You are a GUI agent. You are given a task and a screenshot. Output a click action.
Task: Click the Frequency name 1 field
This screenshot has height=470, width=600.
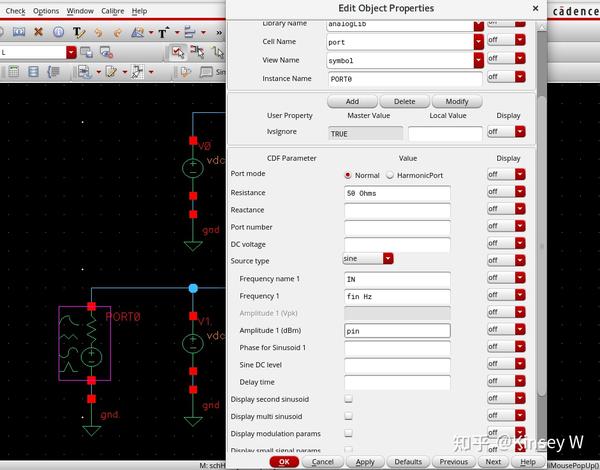[397, 279]
